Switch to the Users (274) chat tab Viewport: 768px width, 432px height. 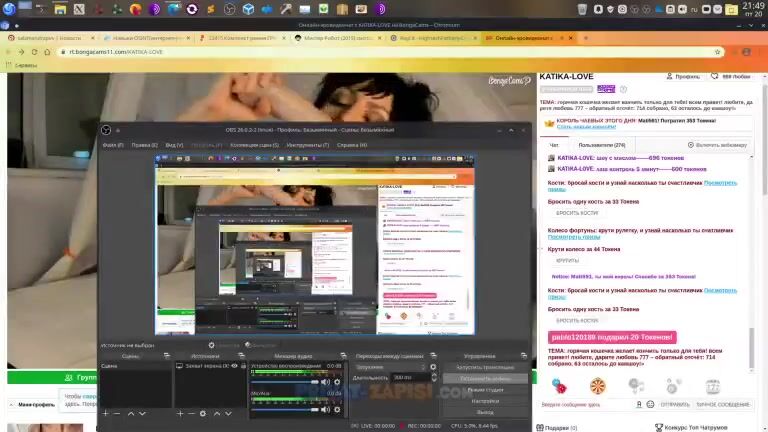(x=601, y=145)
